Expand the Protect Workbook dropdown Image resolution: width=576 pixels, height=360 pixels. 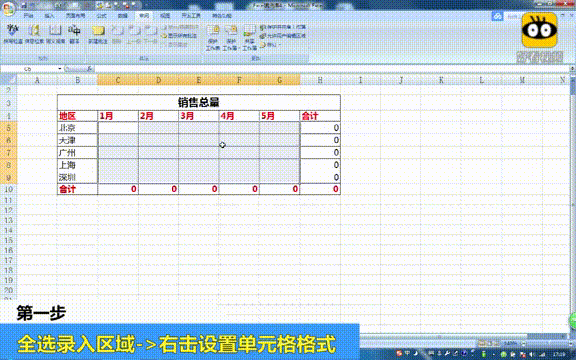[x=231, y=37]
